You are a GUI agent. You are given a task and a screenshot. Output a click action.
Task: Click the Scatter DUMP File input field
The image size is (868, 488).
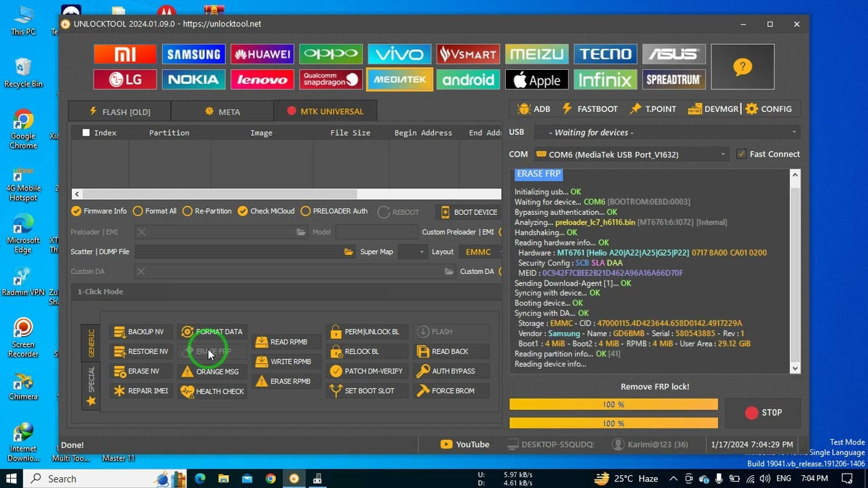[x=239, y=251]
